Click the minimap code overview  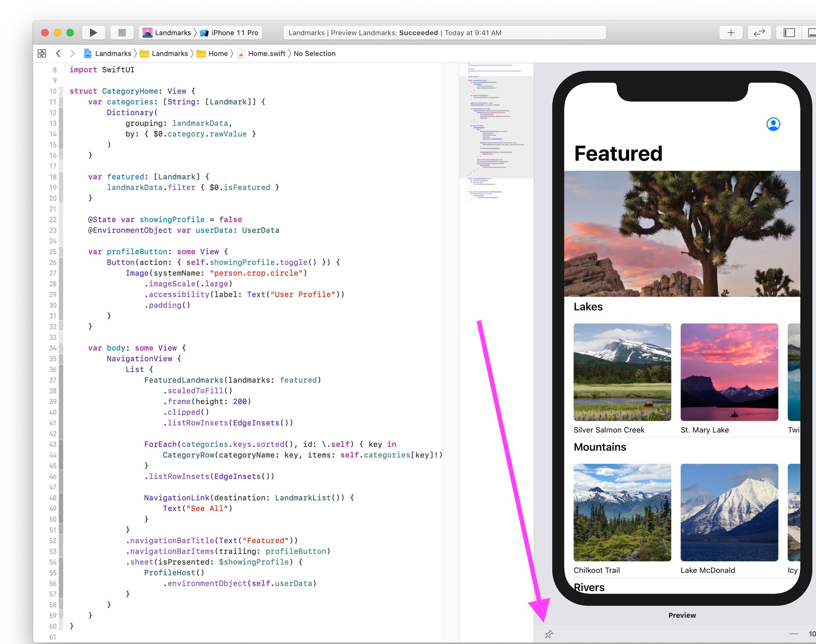496,134
